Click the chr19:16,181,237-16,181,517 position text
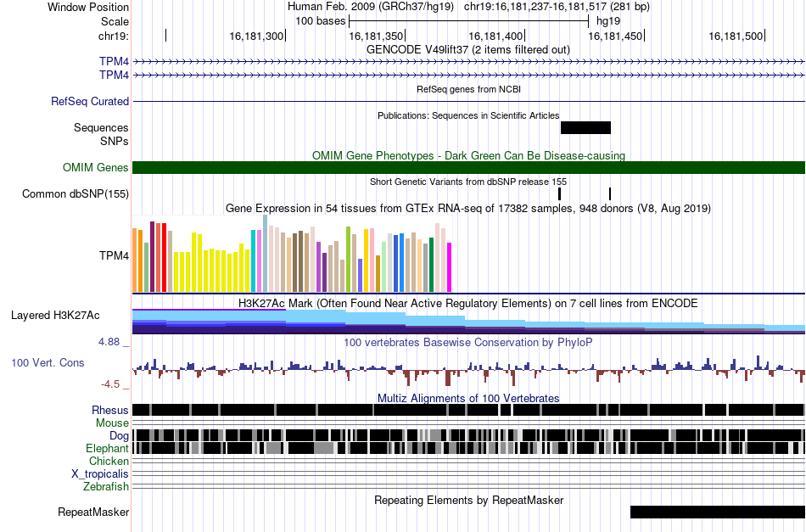 coord(557,7)
